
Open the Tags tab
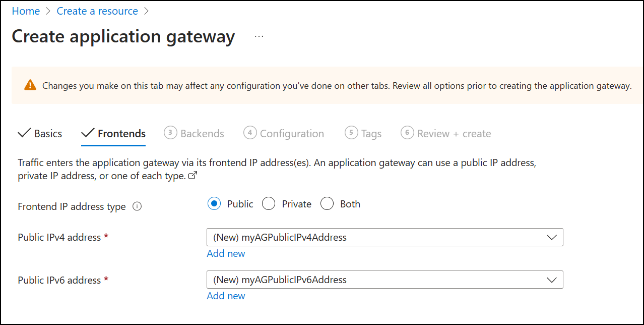click(x=371, y=133)
